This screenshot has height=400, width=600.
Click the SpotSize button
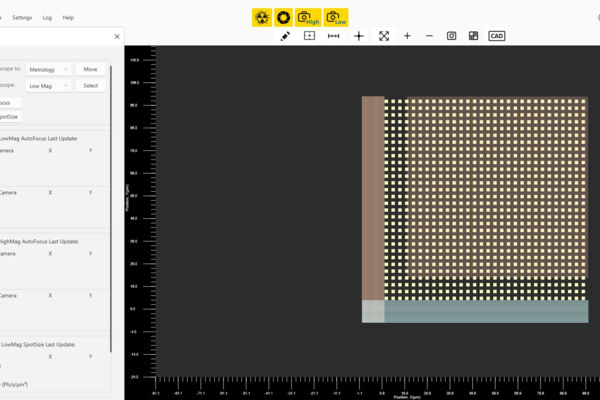coord(10,117)
